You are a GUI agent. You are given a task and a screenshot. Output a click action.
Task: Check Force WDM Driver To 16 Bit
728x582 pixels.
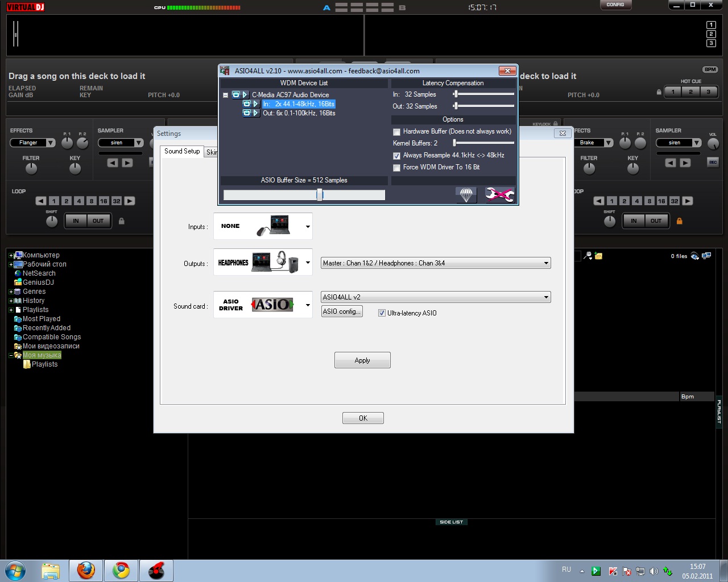[x=397, y=168]
